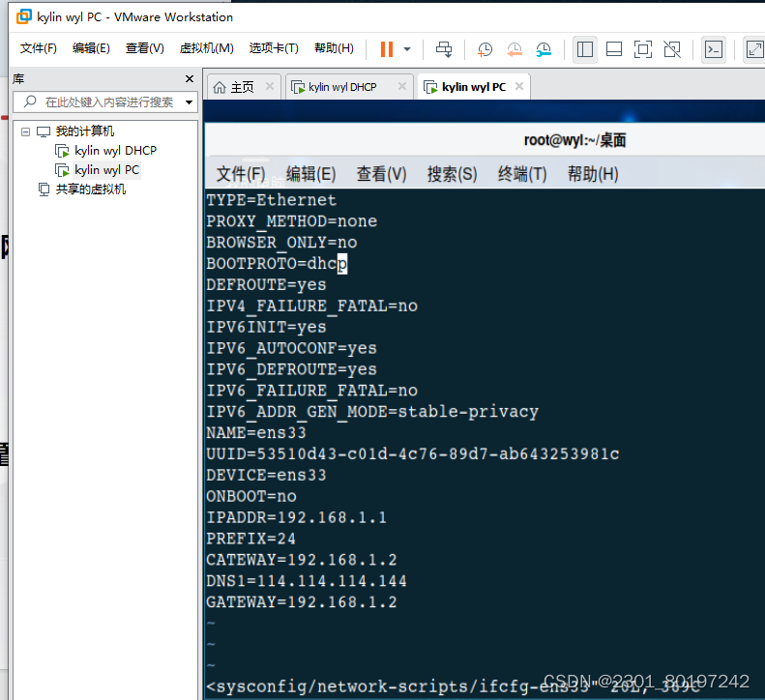Click the UUID line in the config file
This screenshot has height=700, width=765.
pyautogui.click(x=413, y=454)
